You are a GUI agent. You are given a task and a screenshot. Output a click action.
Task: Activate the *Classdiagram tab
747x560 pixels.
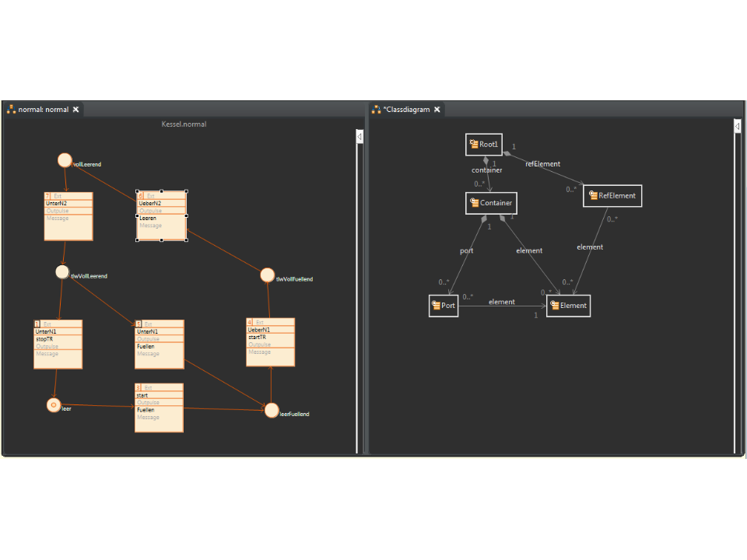pyautogui.click(x=406, y=110)
